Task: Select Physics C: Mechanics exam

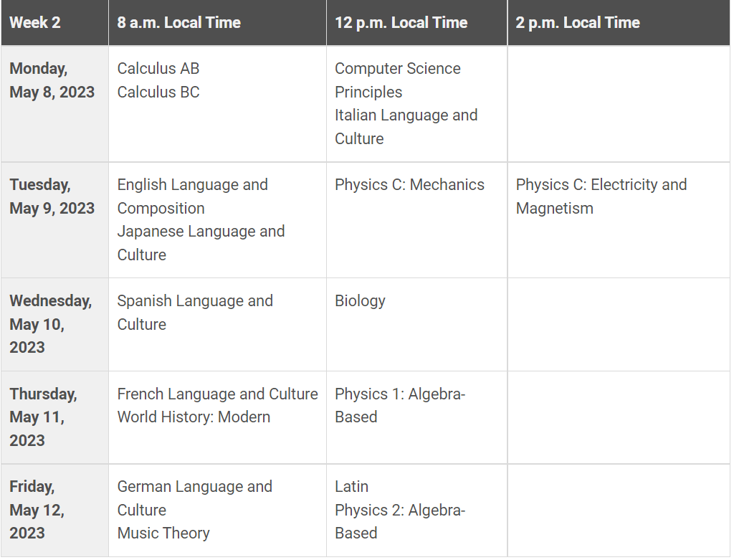Action: tap(409, 185)
